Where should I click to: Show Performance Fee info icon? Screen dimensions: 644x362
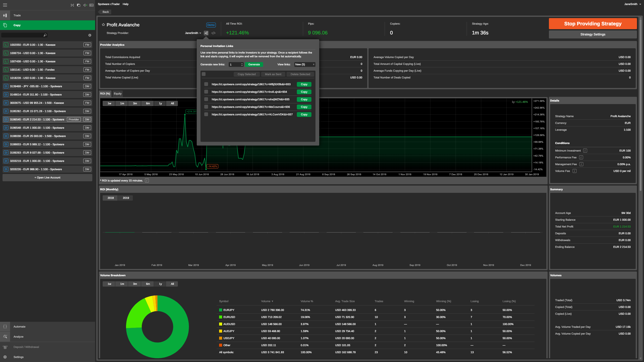(581, 157)
